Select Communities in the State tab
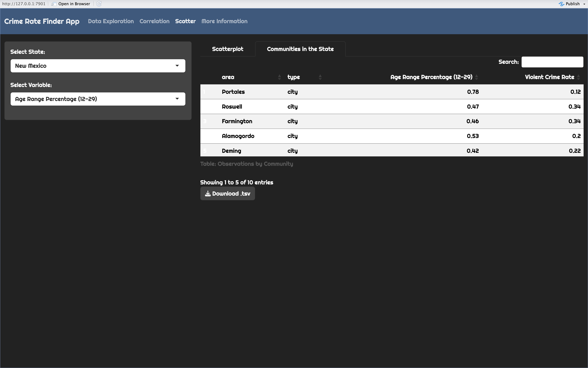This screenshot has height=368, width=588. click(x=300, y=49)
